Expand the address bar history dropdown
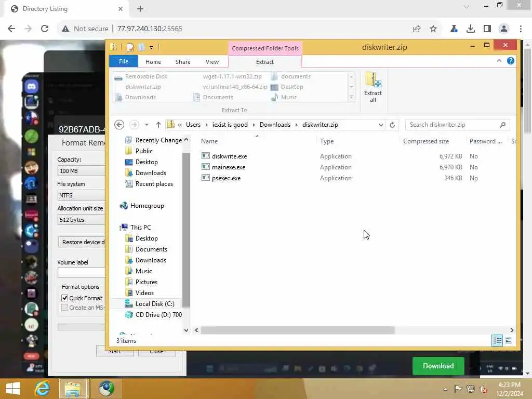Screen dimensions: 532x399 coord(381,125)
